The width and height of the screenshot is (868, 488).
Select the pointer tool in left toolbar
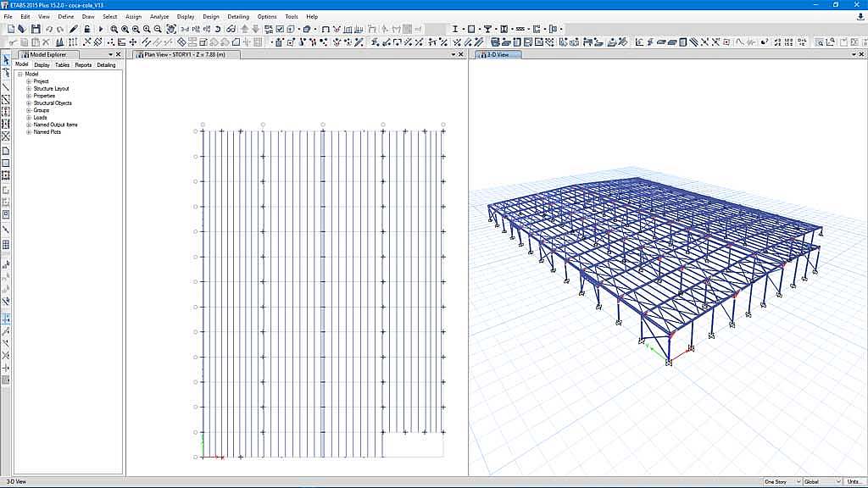6,59
